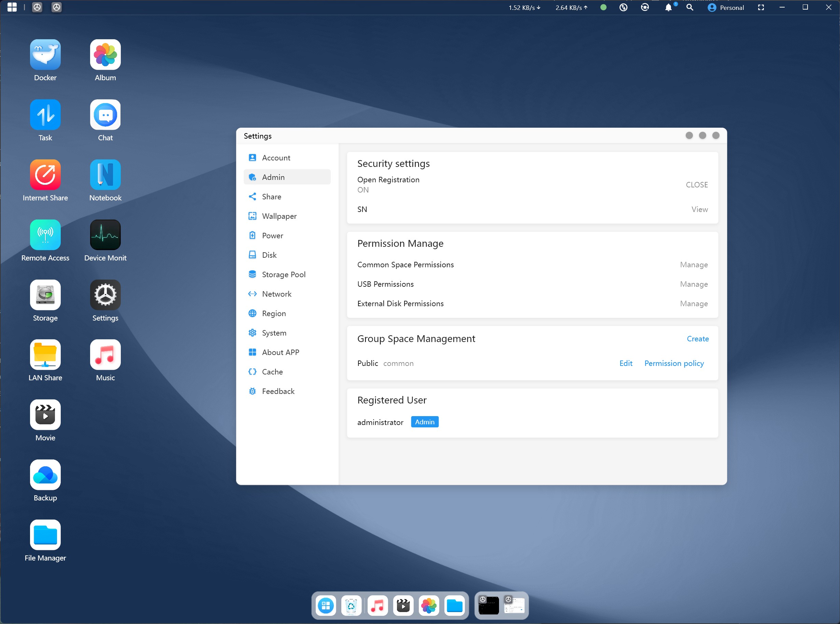Click Create for Group Space Management

(697, 339)
